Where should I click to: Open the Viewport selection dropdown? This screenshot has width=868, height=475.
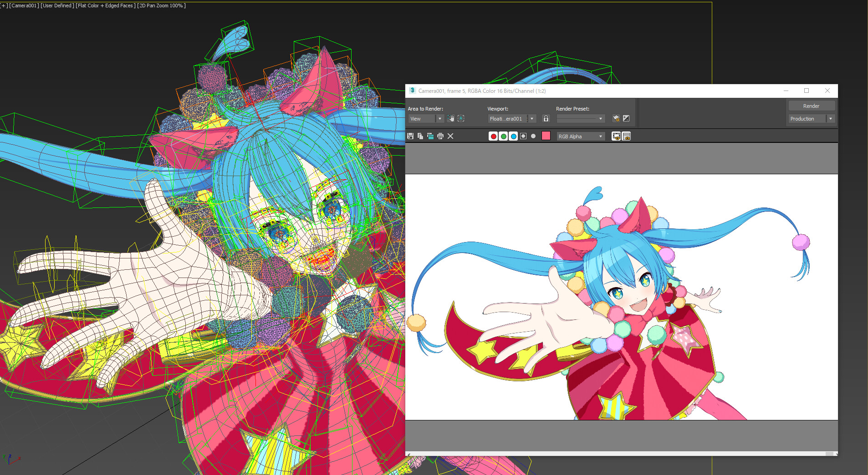pyautogui.click(x=531, y=118)
